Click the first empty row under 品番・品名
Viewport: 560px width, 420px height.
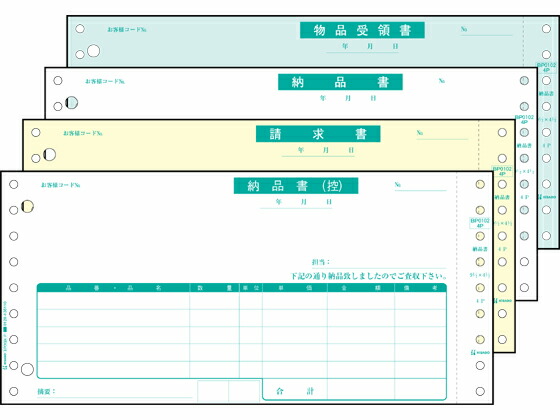click(113, 301)
